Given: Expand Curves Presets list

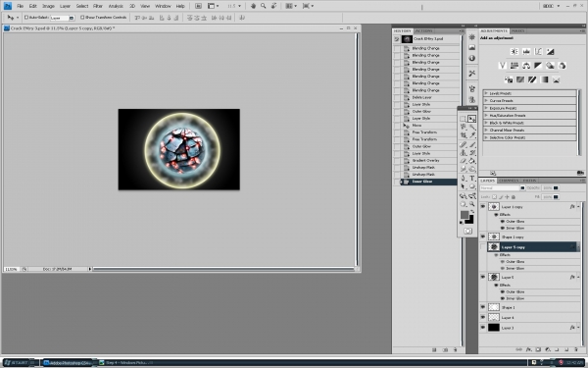Looking at the screenshot, I should pos(486,101).
